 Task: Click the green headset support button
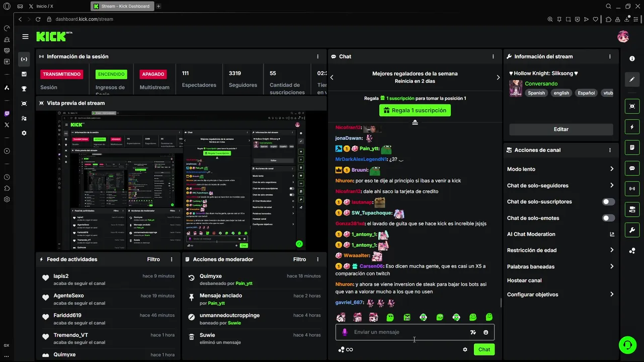tap(627, 345)
